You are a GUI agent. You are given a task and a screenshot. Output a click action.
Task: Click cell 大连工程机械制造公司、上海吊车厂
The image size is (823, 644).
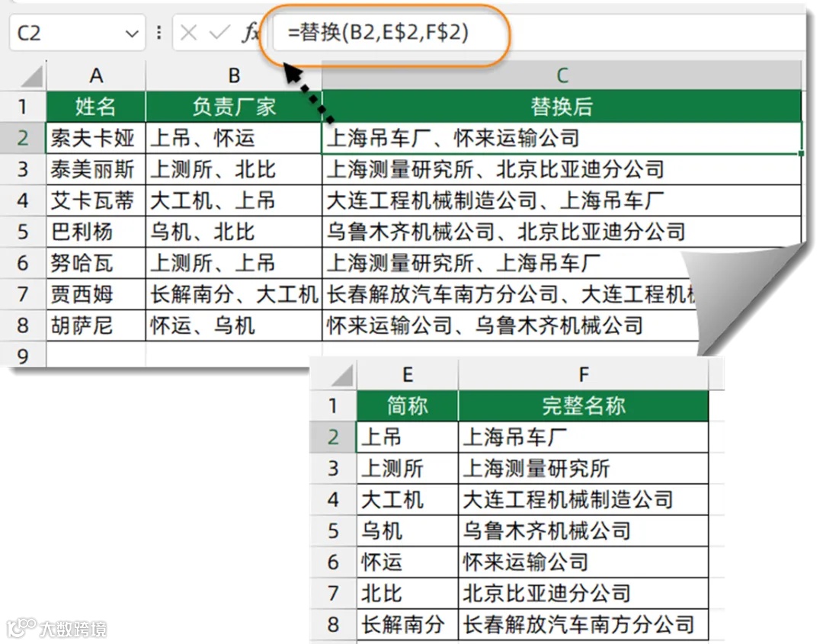[562, 200]
